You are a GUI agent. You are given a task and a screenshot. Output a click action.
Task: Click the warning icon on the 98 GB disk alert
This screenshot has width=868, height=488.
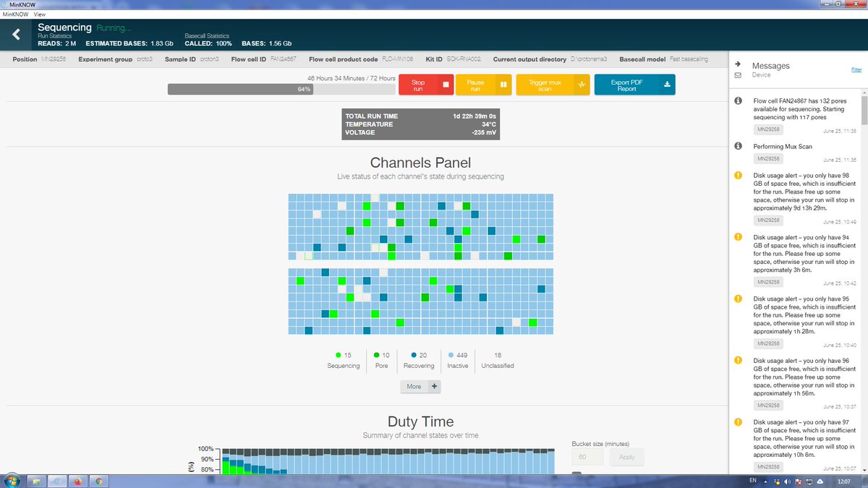[738, 175]
